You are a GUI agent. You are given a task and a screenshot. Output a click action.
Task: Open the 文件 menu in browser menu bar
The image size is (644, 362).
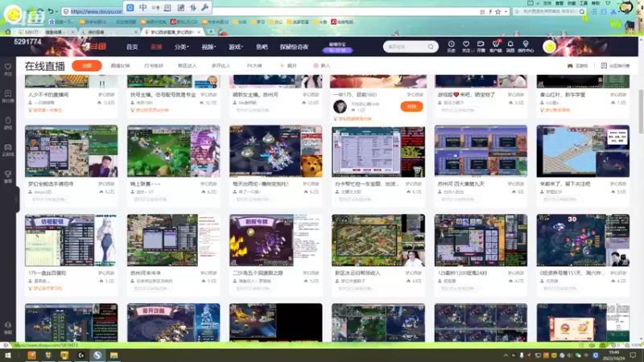point(547,3)
